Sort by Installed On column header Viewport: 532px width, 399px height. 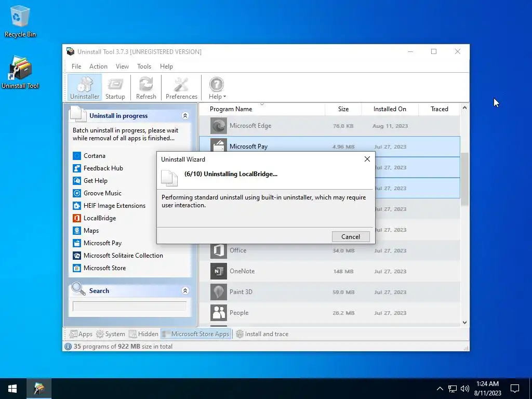(x=390, y=109)
